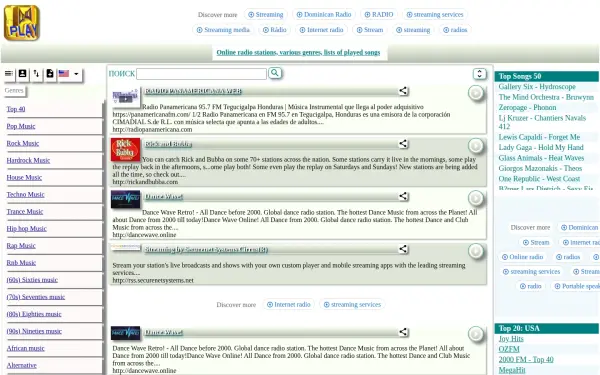600x375 pixels.
Task: Open Joy Hits in Top 20: USA
Action: [511, 339]
